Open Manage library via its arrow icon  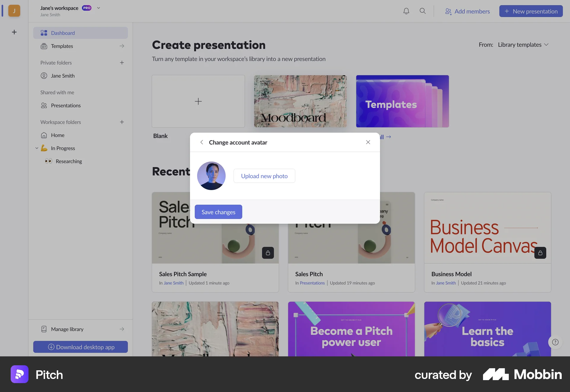122,329
